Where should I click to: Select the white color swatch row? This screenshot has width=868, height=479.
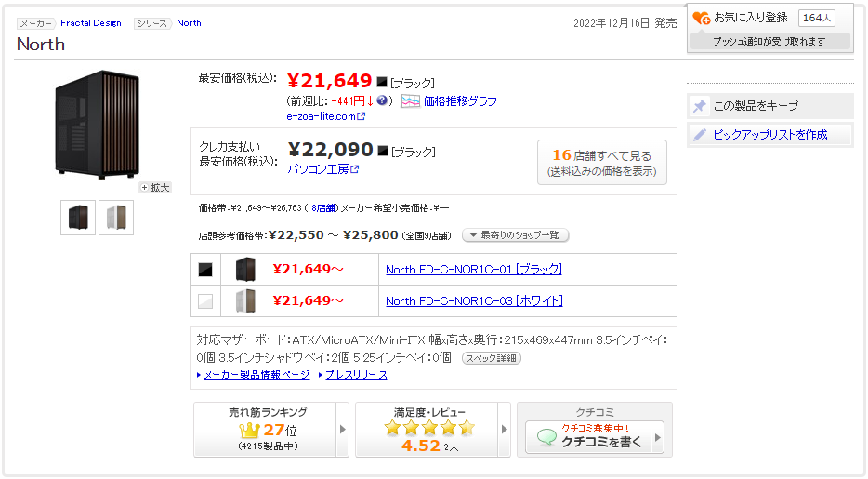point(205,301)
